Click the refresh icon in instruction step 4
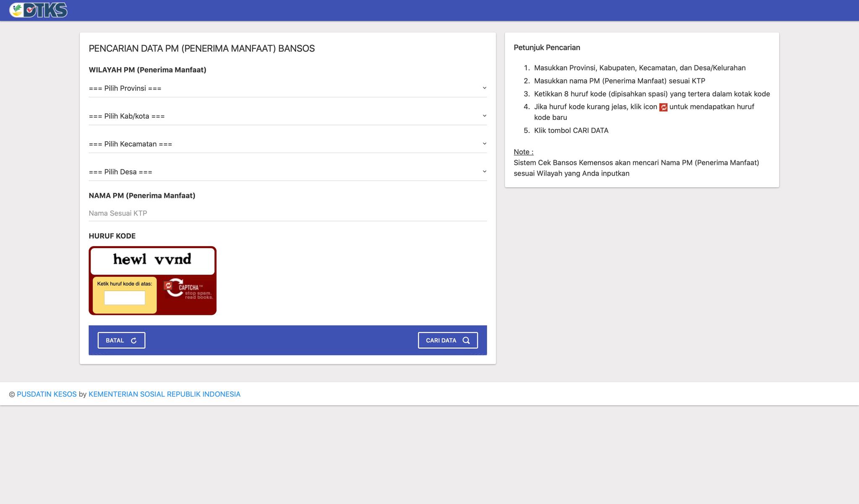This screenshot has height=504, width=859. pyautogui.click(x=663, y=107)
